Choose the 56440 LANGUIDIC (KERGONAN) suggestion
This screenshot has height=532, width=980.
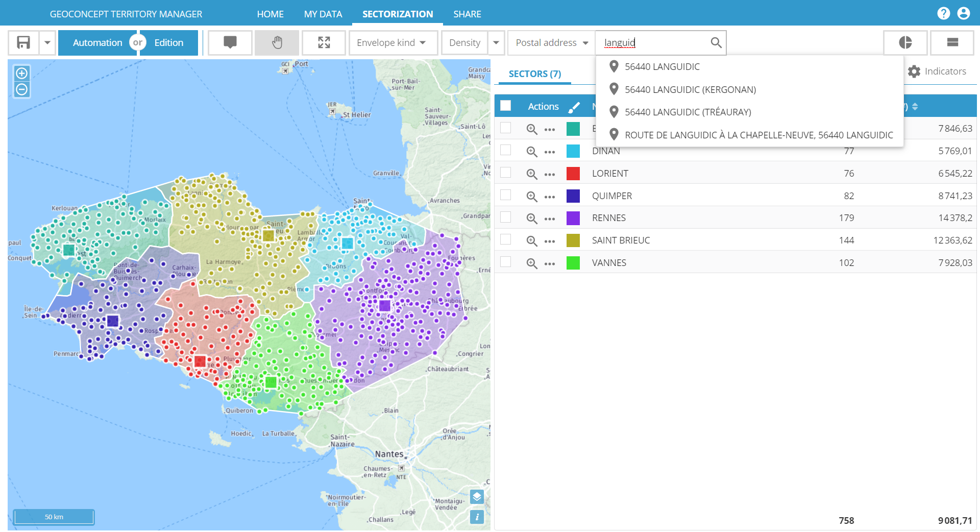pos(690,89)
